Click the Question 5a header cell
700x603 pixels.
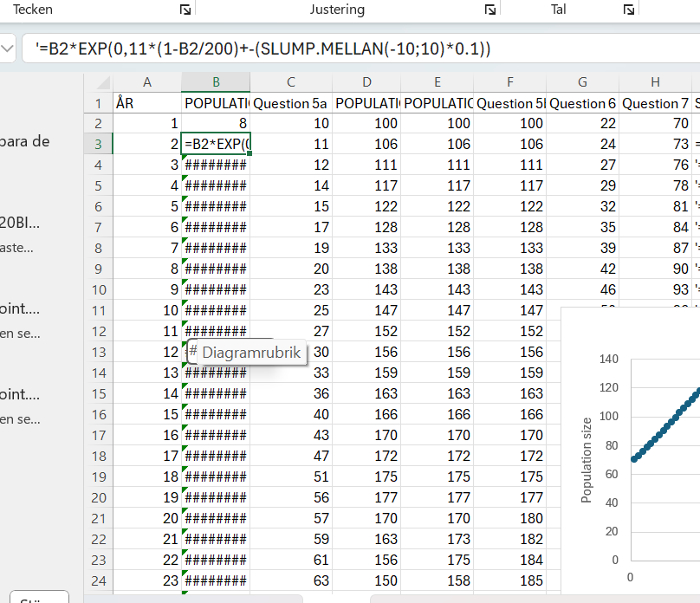pyautogui.click(x=290, y=103)
